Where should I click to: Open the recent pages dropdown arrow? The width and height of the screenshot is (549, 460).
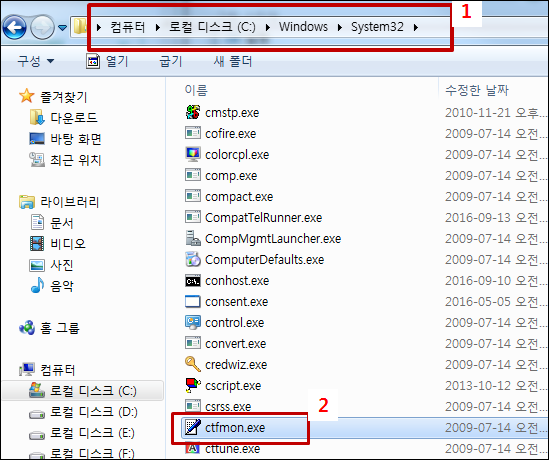(62, 28)
